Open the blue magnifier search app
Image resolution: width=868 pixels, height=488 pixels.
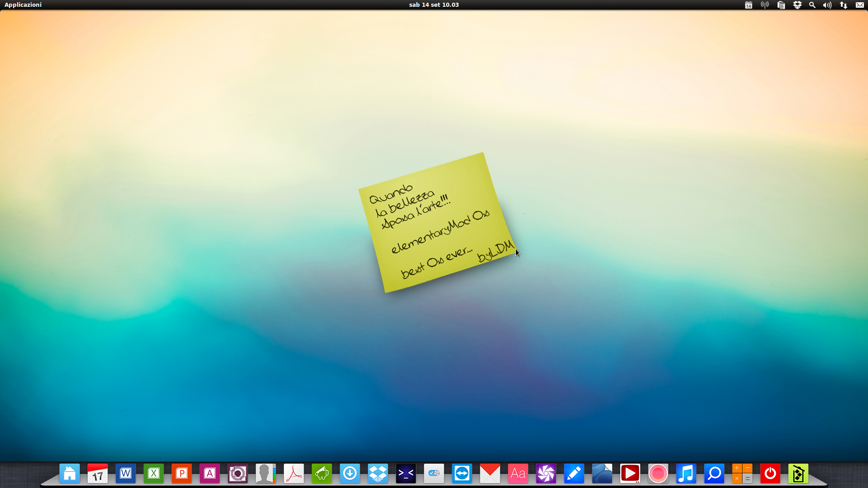(x=714, y=474)
